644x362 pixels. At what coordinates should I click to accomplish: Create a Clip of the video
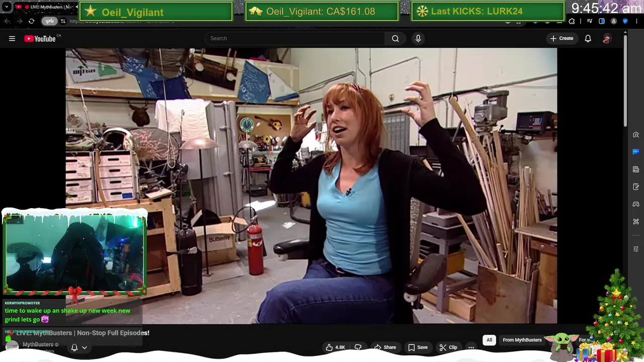[448, 347]
